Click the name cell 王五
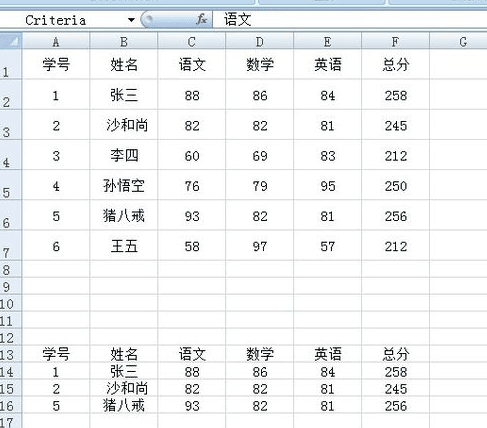The width and height of the screenshot is (487, 428). [x=124, y=246]
